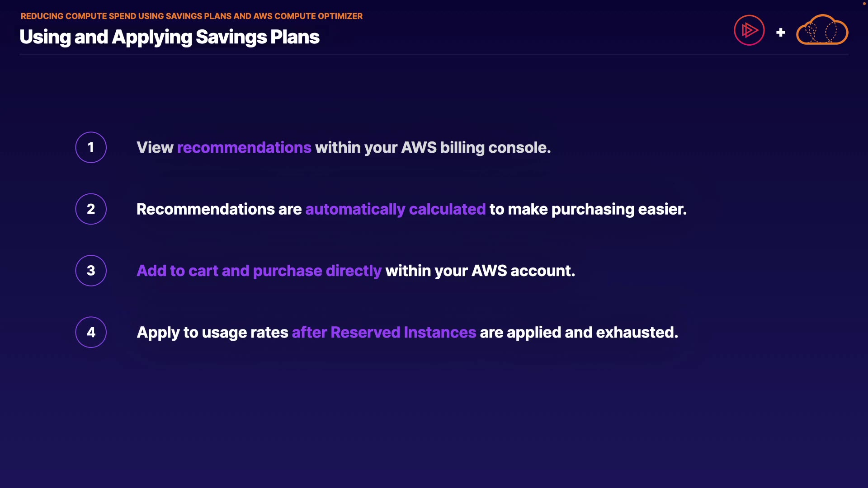Click the orange A Cloud Guru cloud icon
The image size is (868, 488).
tap(822, 30)
